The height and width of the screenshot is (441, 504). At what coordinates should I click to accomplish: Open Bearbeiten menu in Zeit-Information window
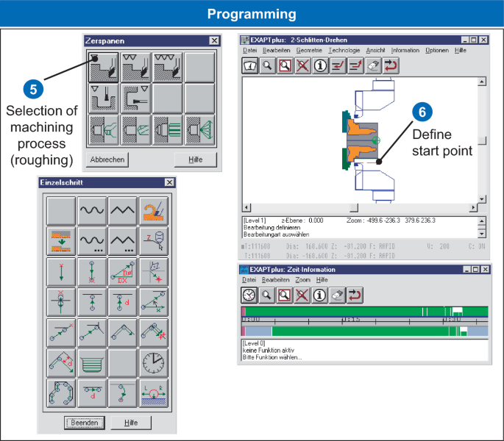[x=275, y=280]
